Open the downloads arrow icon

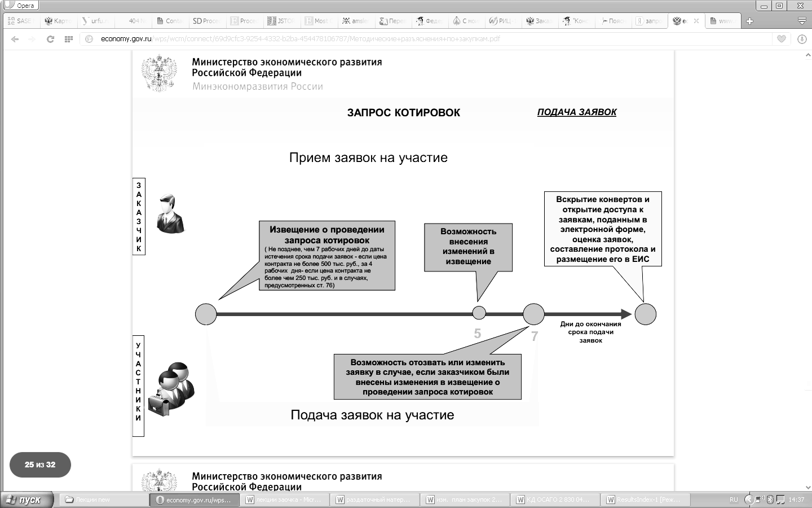tap(802, 39)
